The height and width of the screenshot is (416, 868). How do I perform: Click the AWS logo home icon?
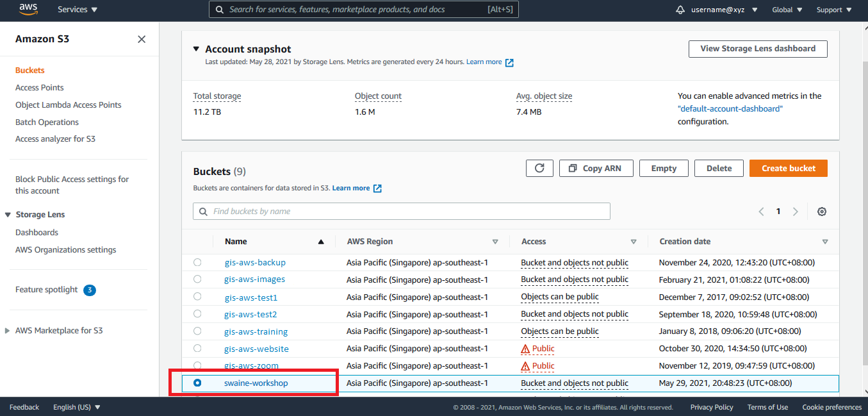[28, 9]
